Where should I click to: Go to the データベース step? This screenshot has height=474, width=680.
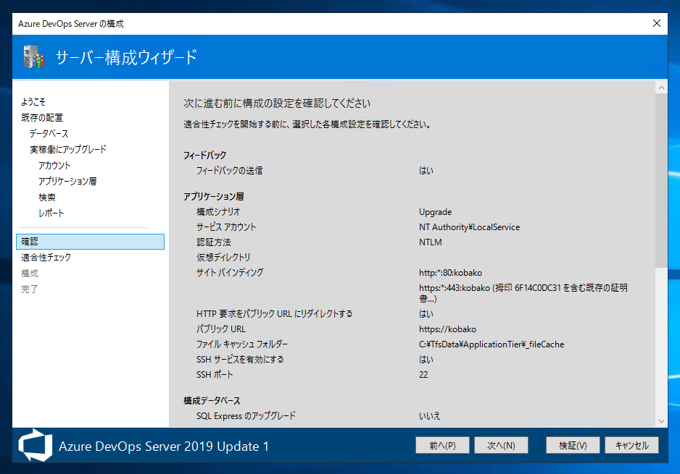pos(49,134)
